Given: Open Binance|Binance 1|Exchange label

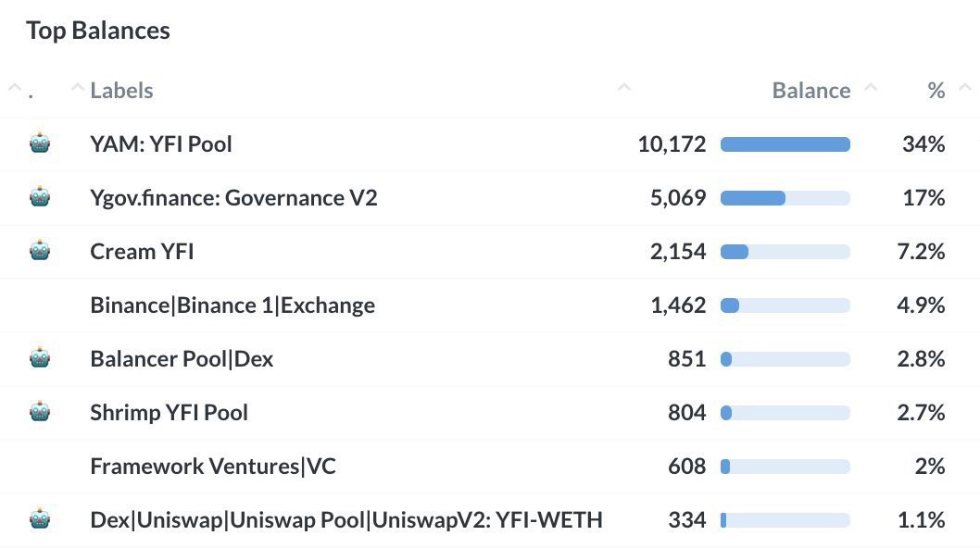Looking at the screenshot, I should coord(232,305).
